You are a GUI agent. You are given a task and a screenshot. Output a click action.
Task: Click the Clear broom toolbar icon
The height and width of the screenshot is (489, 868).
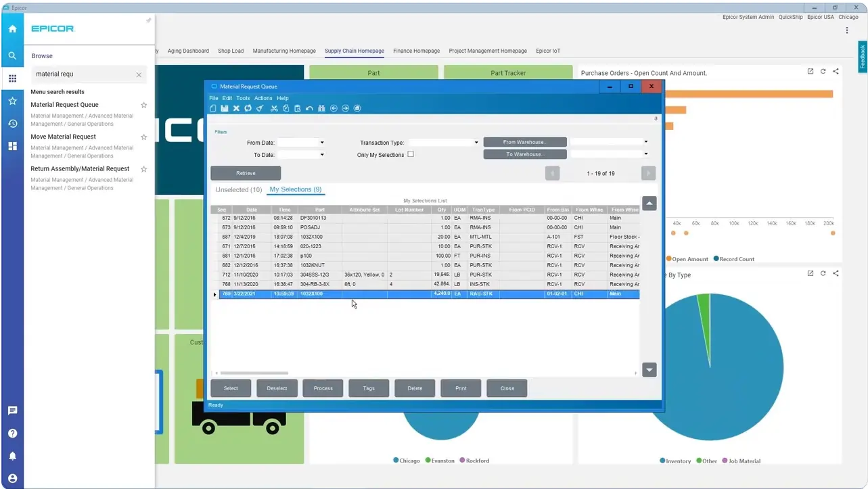[259, 108]
